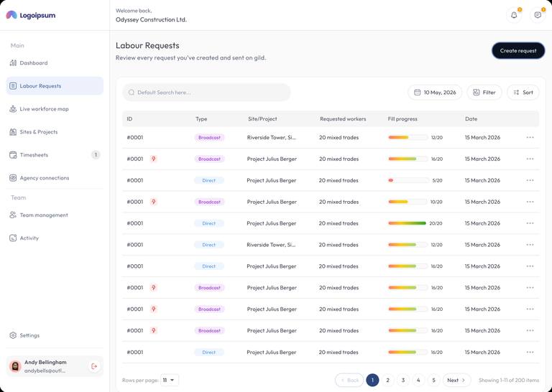Click the urgent flash icon in 10/20 row
This screenshot has height=392, width=552.
coord(154,202)
